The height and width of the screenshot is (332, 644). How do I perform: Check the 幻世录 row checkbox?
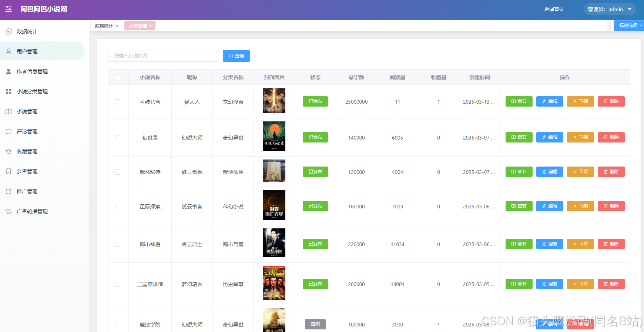click(118, 138)
